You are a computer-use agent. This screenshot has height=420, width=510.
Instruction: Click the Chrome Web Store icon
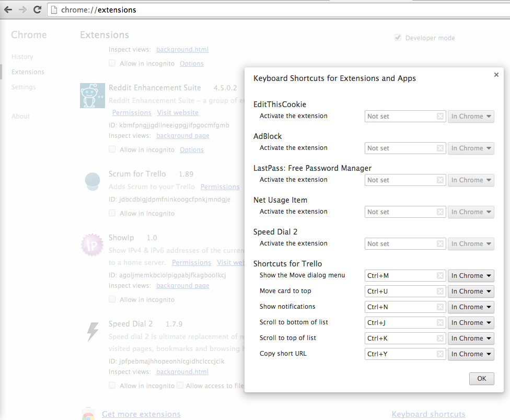88,414
